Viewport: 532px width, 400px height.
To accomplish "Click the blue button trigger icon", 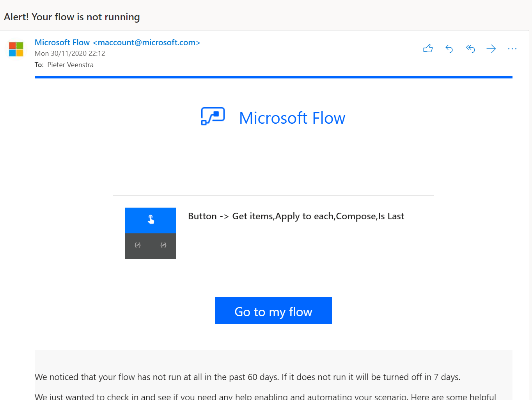I will coord(150,220).
